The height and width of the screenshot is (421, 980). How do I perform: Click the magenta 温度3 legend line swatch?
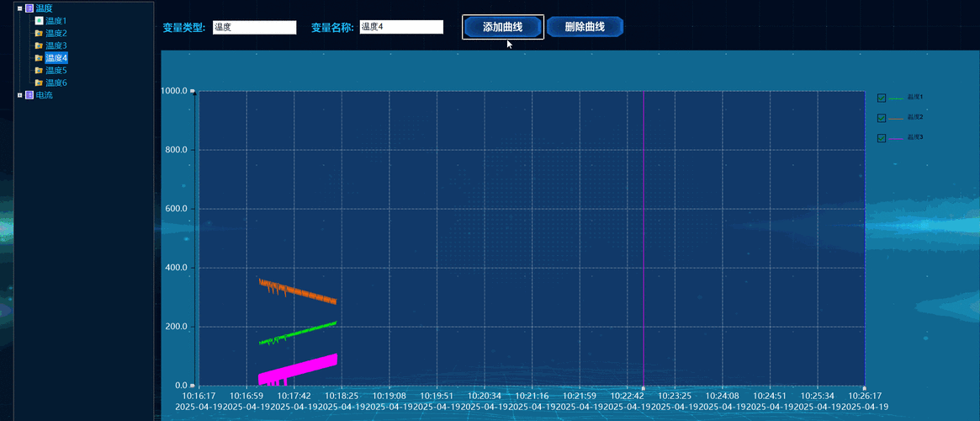coord(896,138)
